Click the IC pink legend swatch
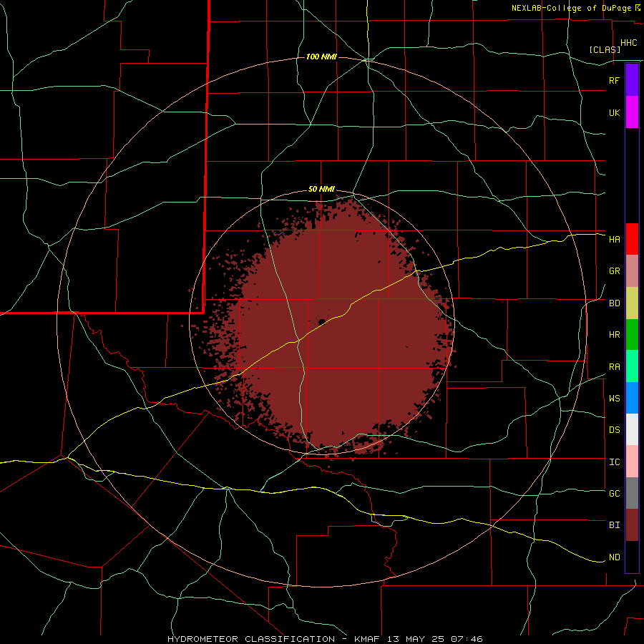Image resolution: width=644 pixels, height=644 pixels. 632,462
